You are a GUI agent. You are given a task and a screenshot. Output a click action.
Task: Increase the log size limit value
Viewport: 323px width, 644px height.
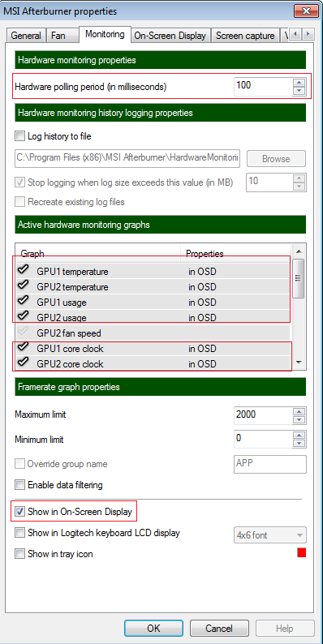click(299, 178)
